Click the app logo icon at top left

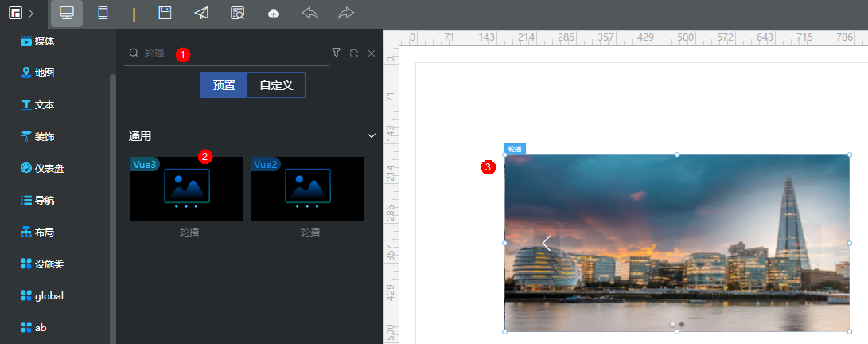pyautogui.click(x=15, y=14)
